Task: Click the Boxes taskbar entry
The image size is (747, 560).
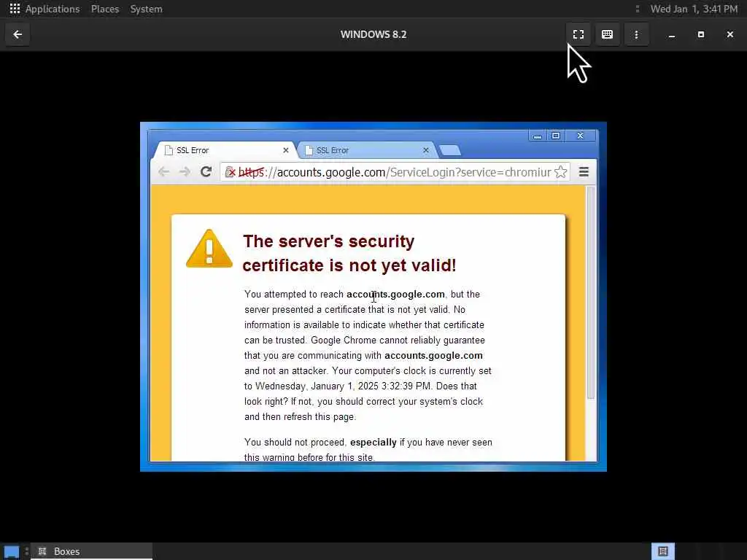Action: point(91,551)
